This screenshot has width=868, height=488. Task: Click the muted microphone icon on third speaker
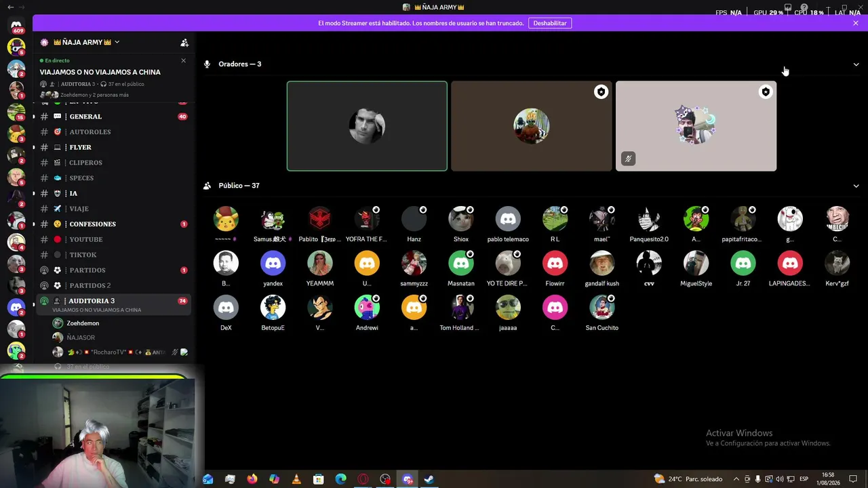628,159
